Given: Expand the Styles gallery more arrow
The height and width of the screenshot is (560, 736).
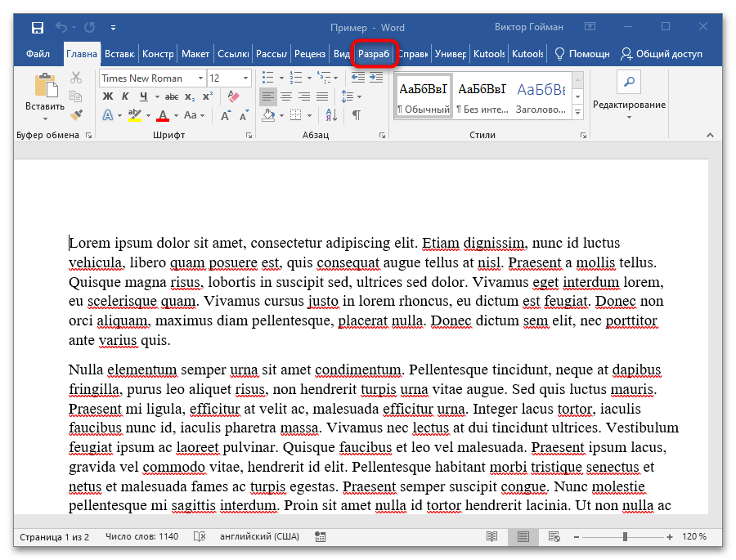Looking at the screenshot, I should pos(578,112).
